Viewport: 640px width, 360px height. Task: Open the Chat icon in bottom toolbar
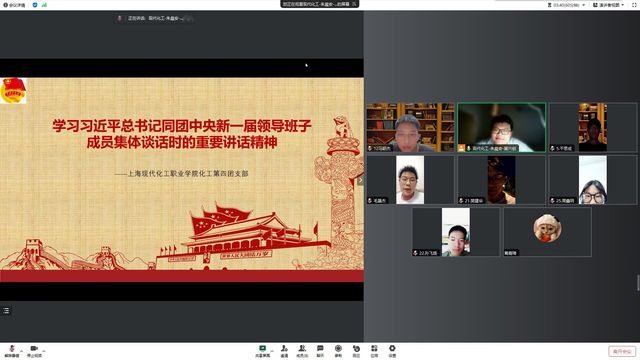coord(320,349)
